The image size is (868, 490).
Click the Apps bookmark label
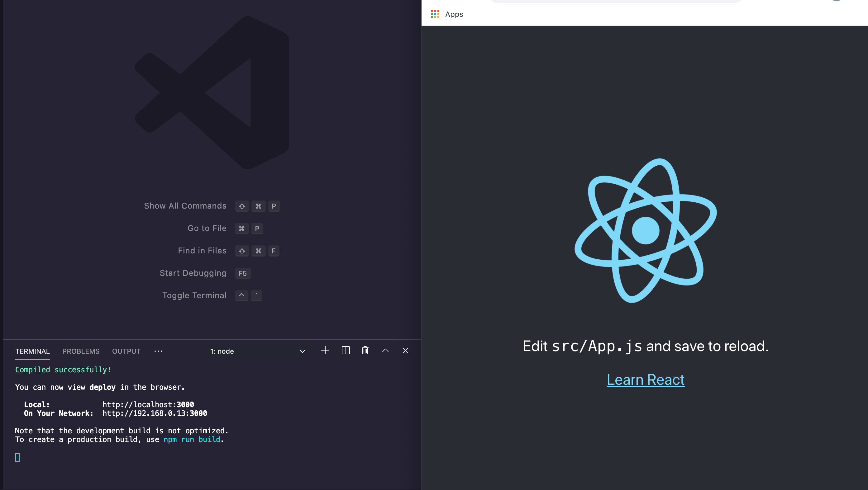454,14
